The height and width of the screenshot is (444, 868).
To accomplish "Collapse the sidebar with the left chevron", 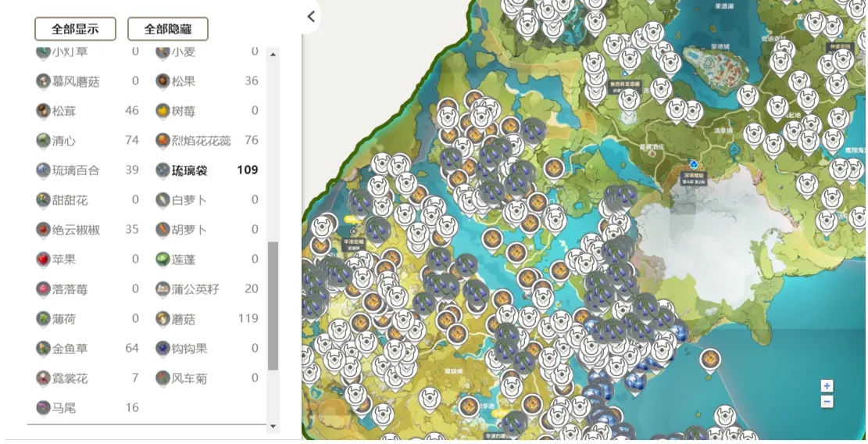I will [x=311, y=16].
